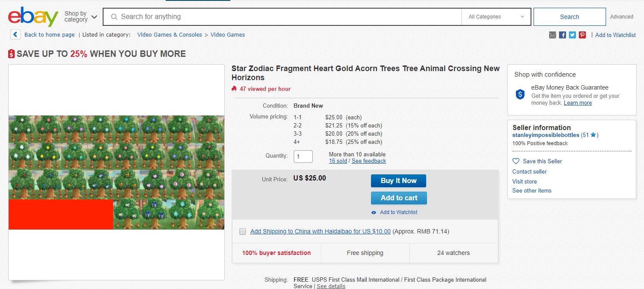Click the Animal Crossing trees product image

click(116, 172)
